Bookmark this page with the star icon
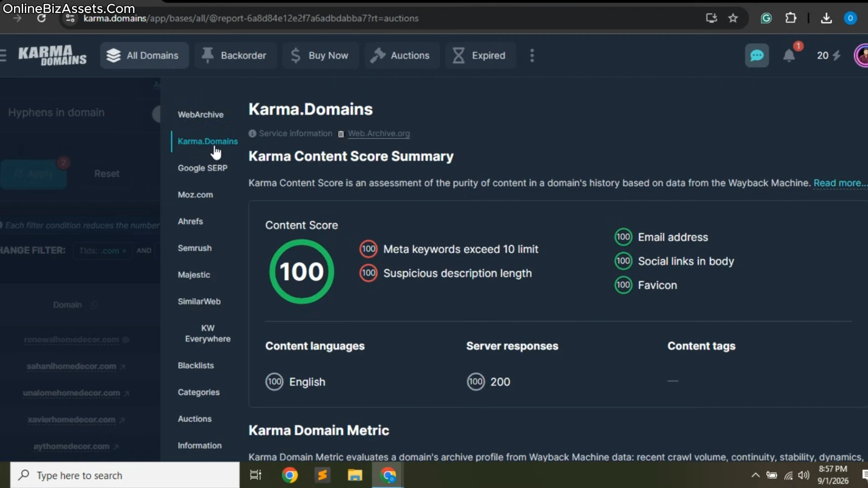 (733, 18)
